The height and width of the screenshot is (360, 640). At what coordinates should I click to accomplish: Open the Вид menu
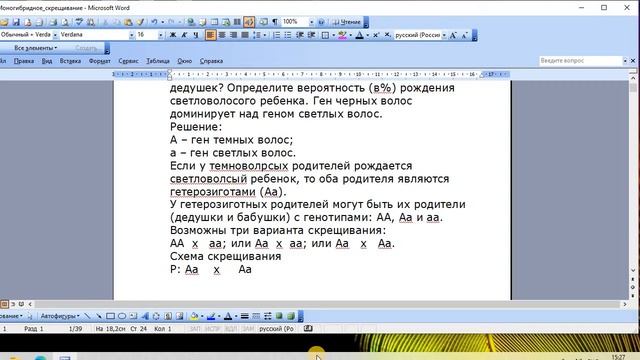pyautogui.click(x=47, y=61)
